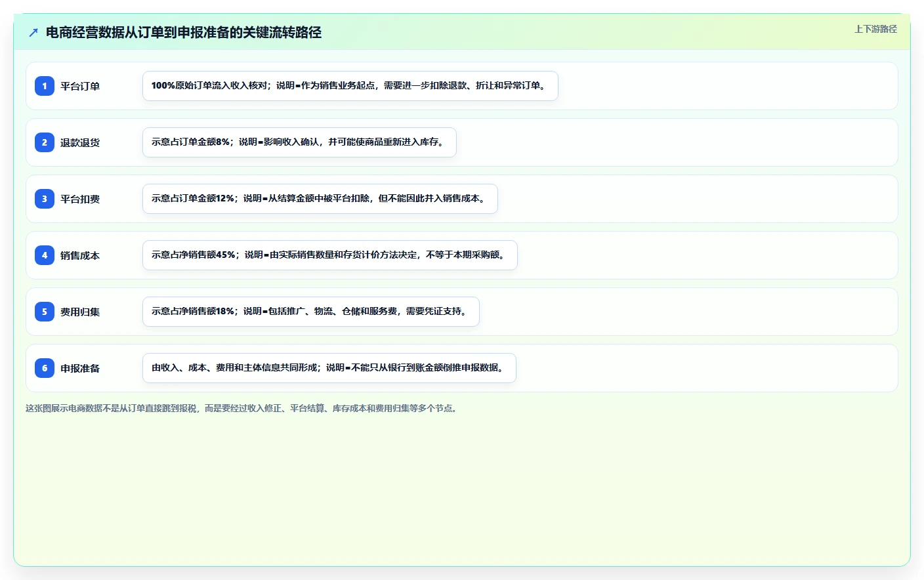Click the step 4 number badge
This screenshot has width=924, height=580.
click(x=45, y=255)
